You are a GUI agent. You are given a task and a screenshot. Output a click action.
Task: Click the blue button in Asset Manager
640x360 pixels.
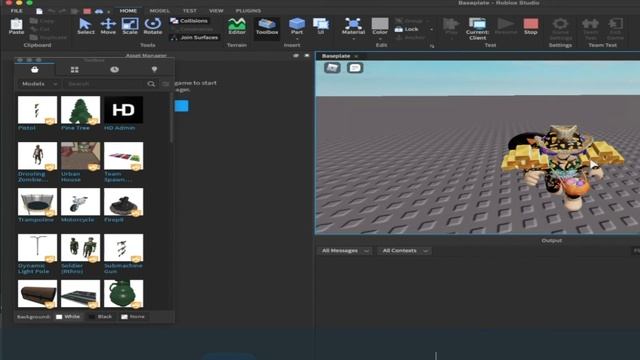pos(182,106)
